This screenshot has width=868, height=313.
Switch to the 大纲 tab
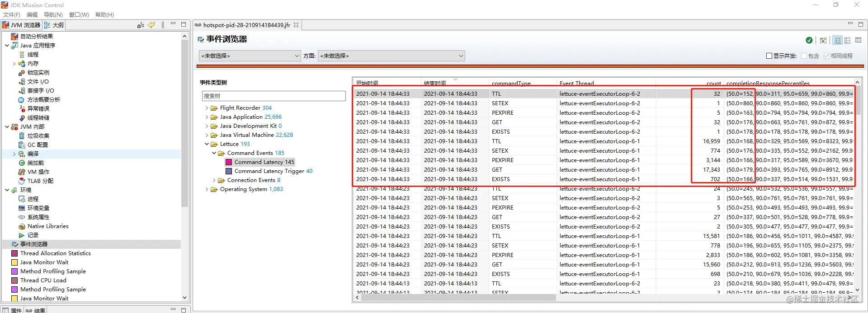54,25
